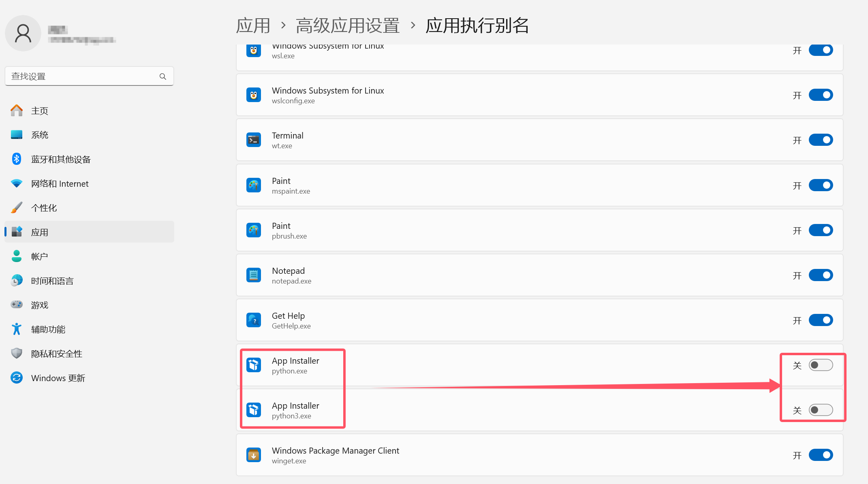Screen dimensions: 868x484
Task: Click the Terminal wt.exe app icon
Action: pyautogui.click(x=254, y=140)
